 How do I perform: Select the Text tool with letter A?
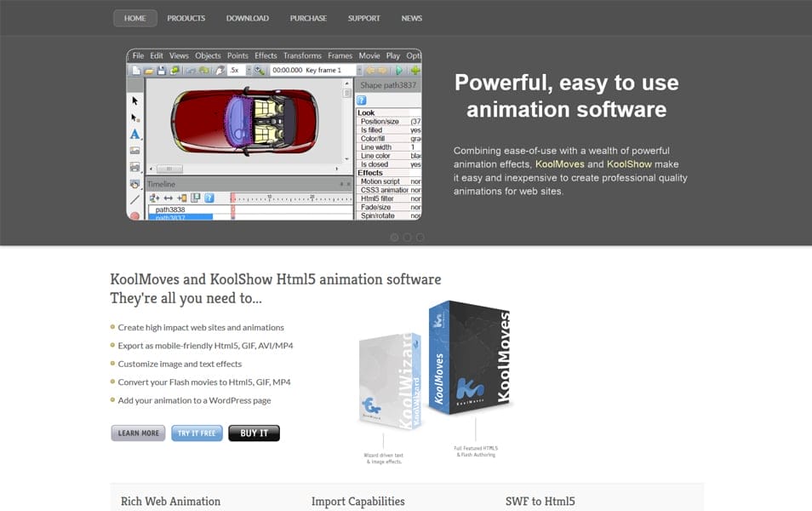tap(134, 134)
